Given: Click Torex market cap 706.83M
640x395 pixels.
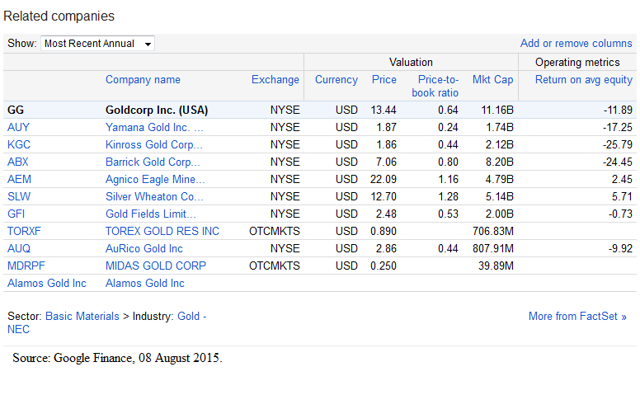Looking at the screenshot, I should click(493, 231).
